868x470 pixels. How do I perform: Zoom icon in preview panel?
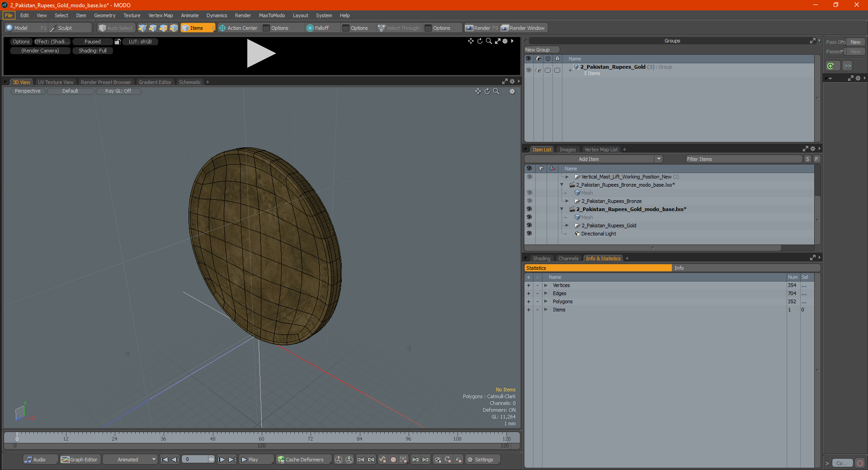coord(489,41)
